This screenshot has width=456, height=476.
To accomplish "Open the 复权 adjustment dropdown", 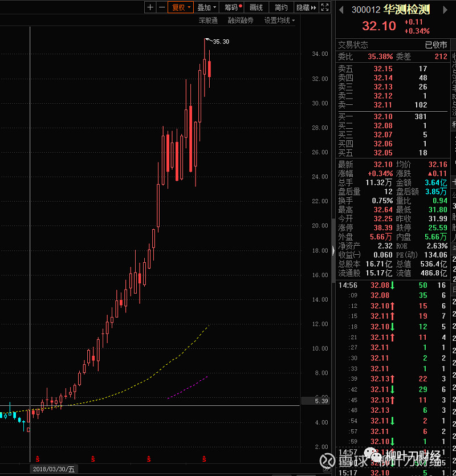I will tap(181, 7).
